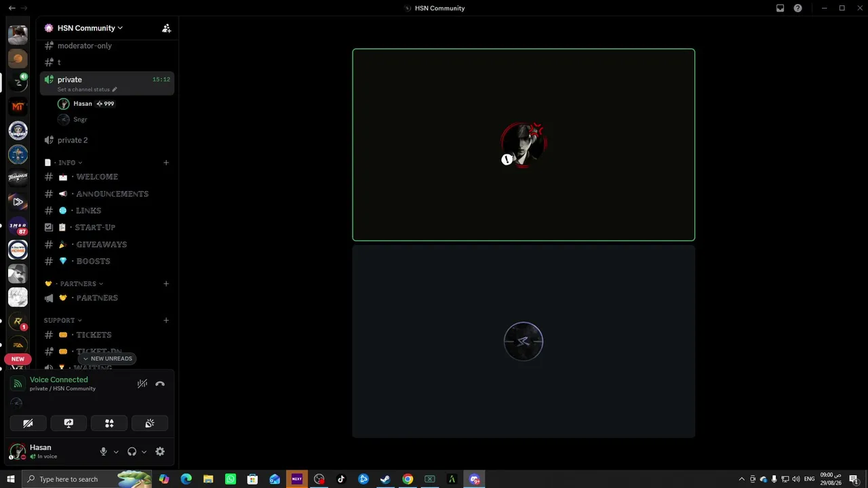Open the Windows Start menu
The width and height of the screenshot is (868, 488).
point(10,479)
